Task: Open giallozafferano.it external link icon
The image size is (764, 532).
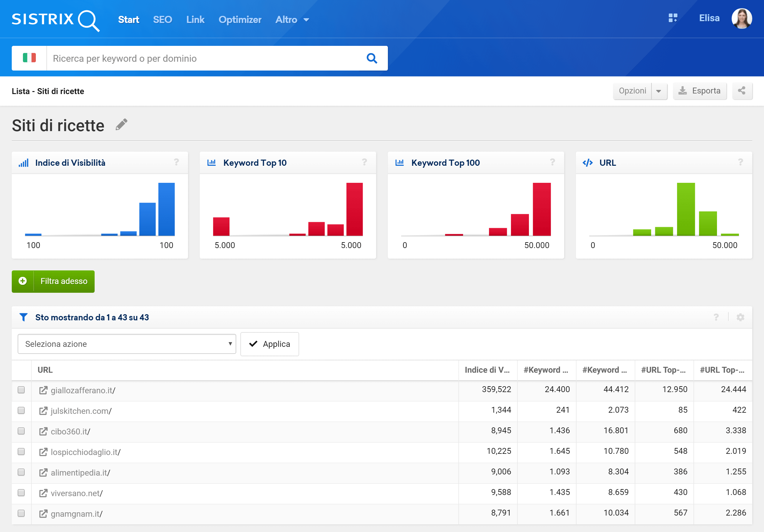Action: [43, 390]
